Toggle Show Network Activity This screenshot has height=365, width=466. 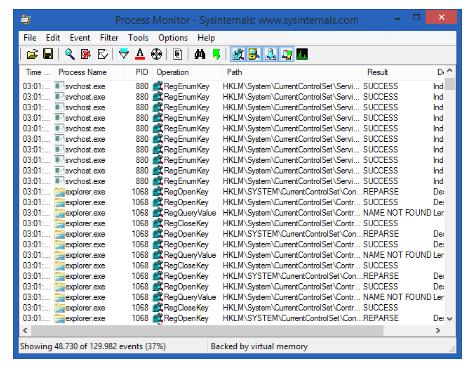coord(270,54)
